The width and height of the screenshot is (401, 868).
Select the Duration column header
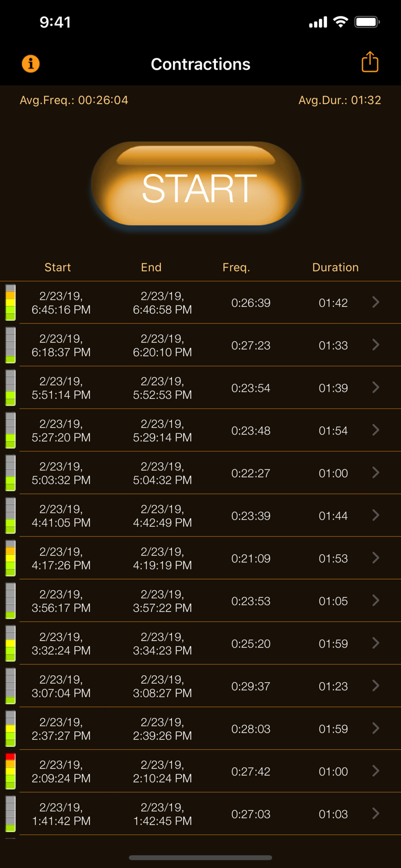point(336,267)
